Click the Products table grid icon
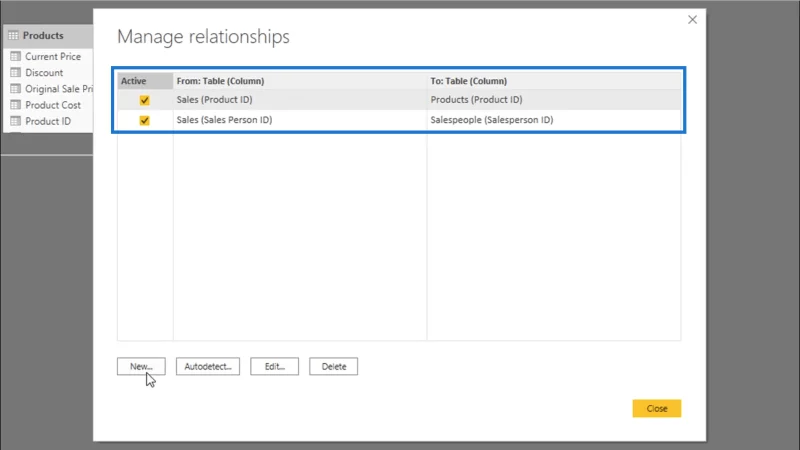 click(x=13, y=36)
